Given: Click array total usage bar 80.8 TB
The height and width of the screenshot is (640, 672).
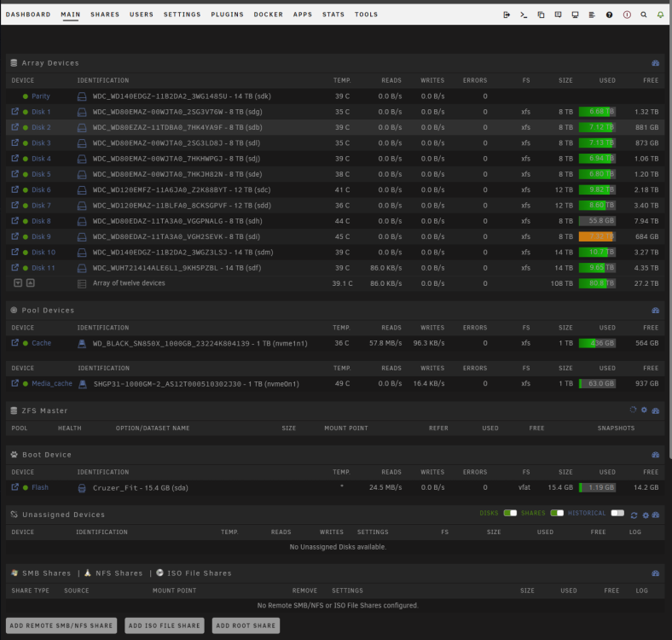Looking at the screenshot, I should (x=597, y=283).
